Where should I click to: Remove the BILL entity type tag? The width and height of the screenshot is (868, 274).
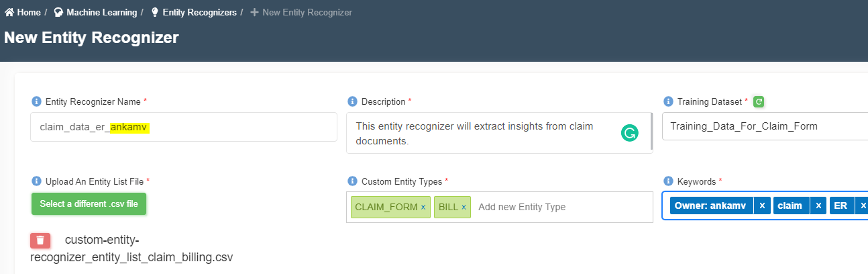point(464,207)
